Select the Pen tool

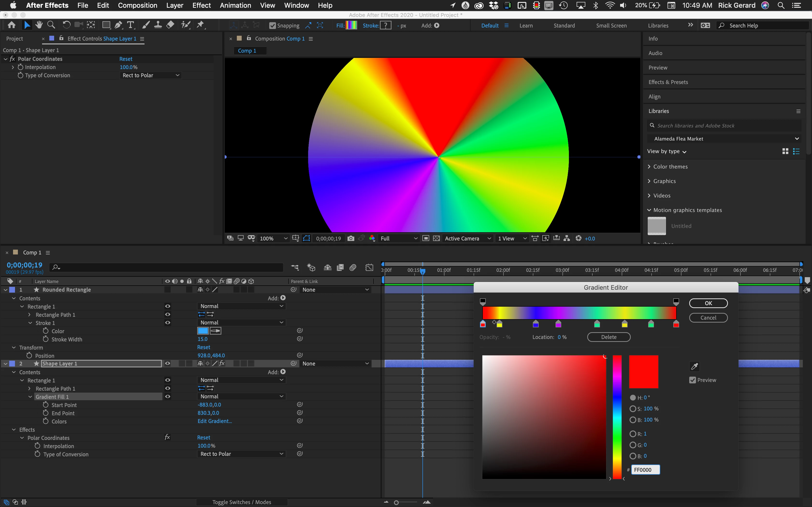(118, 25)
